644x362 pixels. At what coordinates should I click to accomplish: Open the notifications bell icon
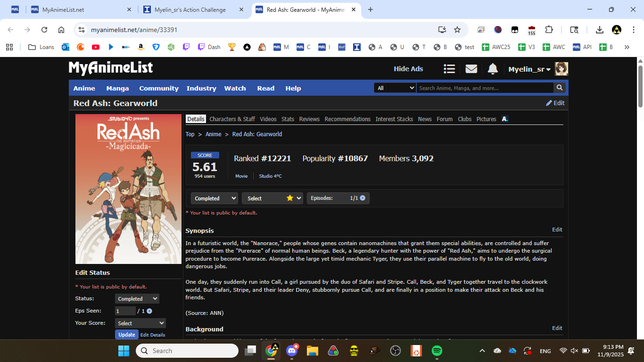click(x=493, y=69)
